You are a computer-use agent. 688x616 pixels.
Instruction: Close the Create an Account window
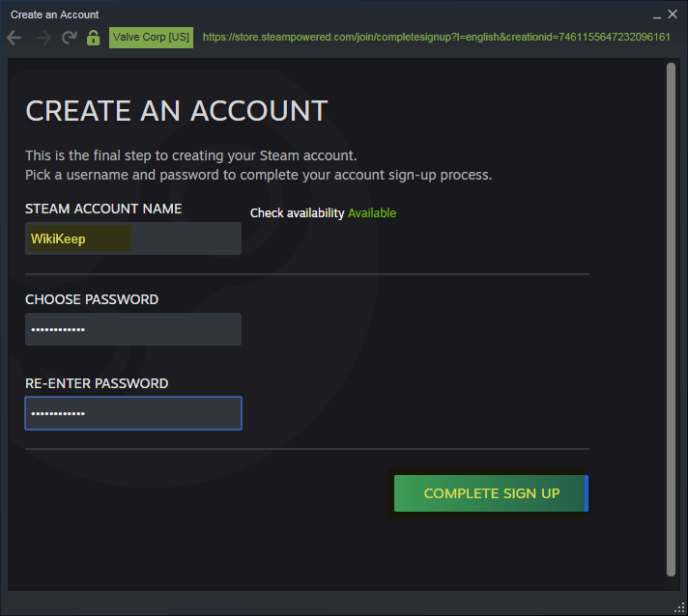(673, 14)
